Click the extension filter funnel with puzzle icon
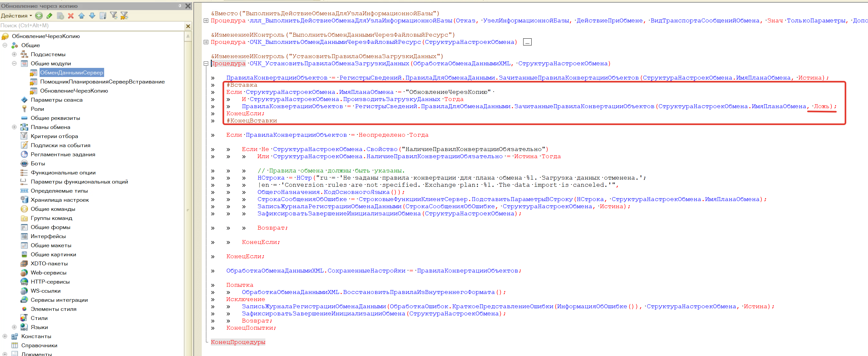 124,16
